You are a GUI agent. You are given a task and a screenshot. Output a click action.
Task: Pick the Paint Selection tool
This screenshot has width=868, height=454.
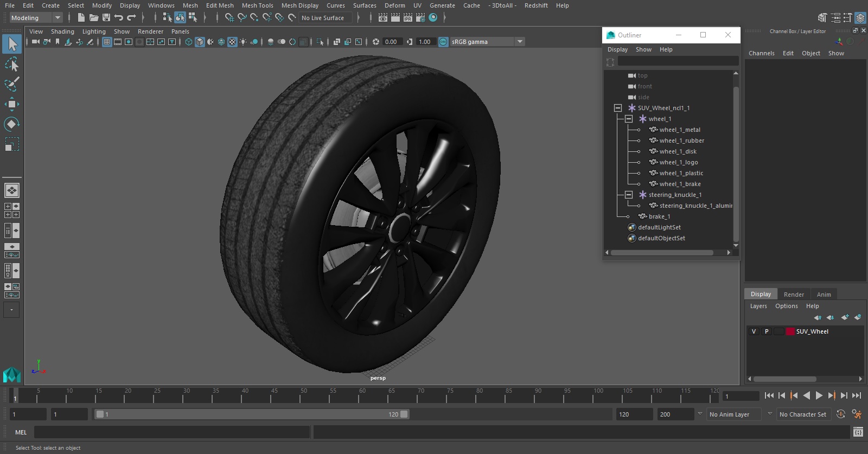click(12, 84)
